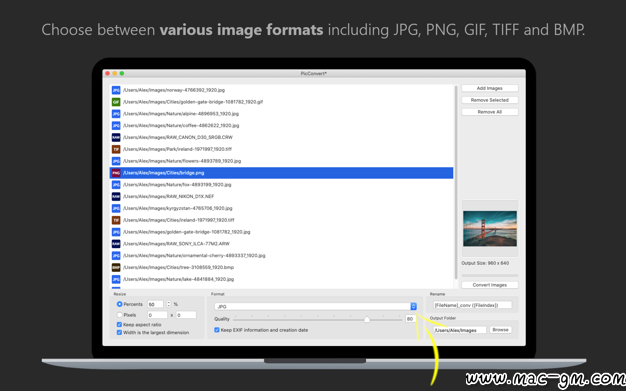
Task: Click the GIF icon beside golden-gate-bridge-1081782_1920.gif
Action: pyautogui.click(x=116, y=102)
